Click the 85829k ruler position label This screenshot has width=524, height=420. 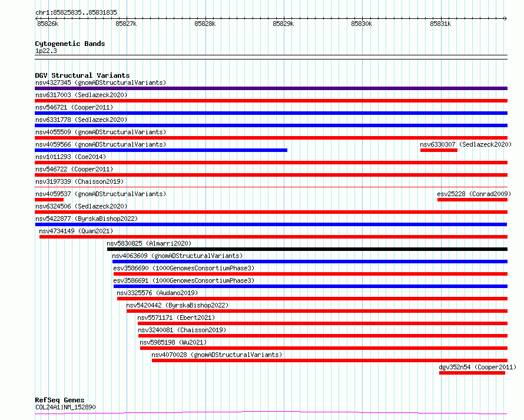tap(283, 24)
